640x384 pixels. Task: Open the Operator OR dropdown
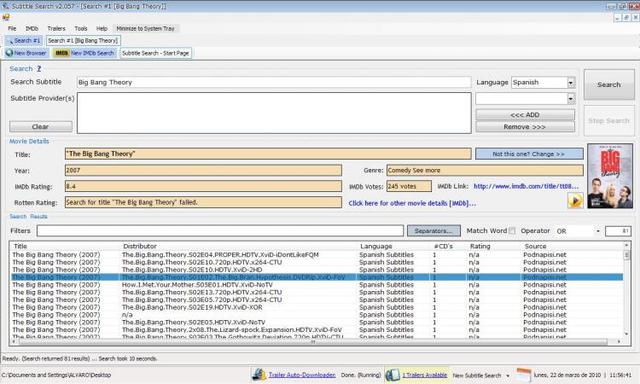(x=598, y=231)
